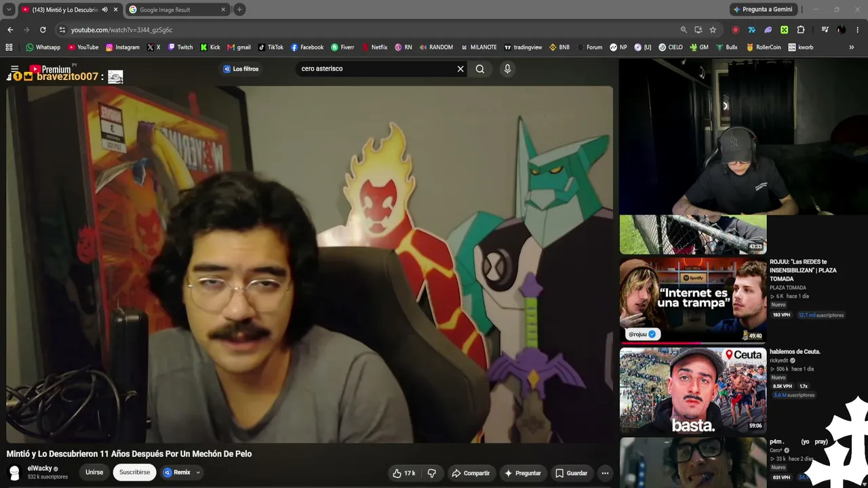Screen dimensions: 868x488
Task: Like the video showing 17 k
Action: [x=403, y=473]
